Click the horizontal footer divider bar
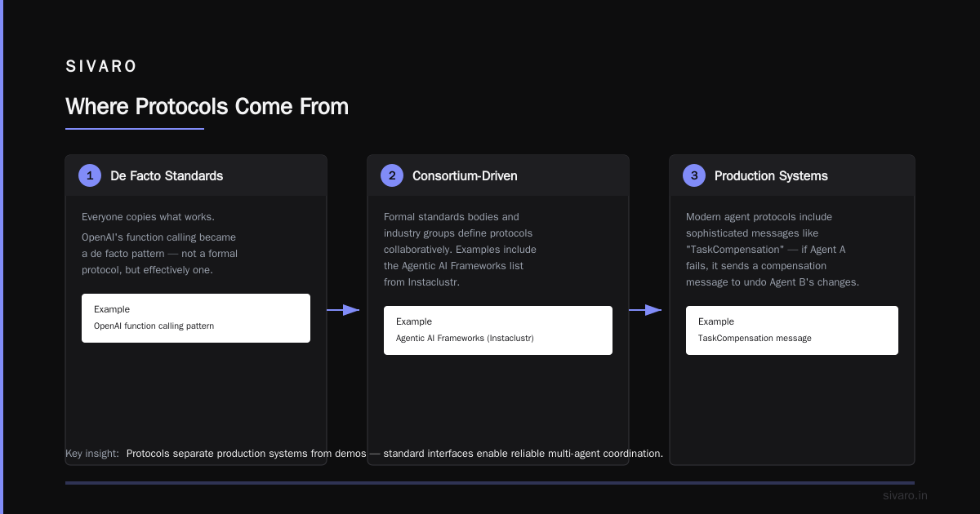Image resolution: width=980 pixels, height=514 pixels. click(490, 483)
